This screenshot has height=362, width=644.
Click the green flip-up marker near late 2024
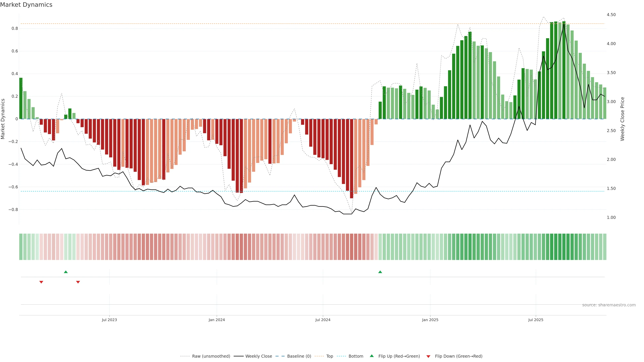coord(380,272)
